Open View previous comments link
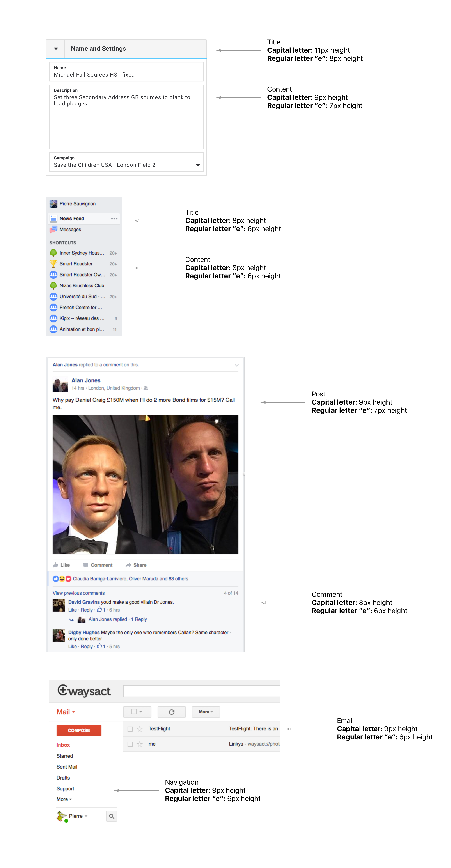451x868 pixels. pyautogui.click(x=79, y=593)
